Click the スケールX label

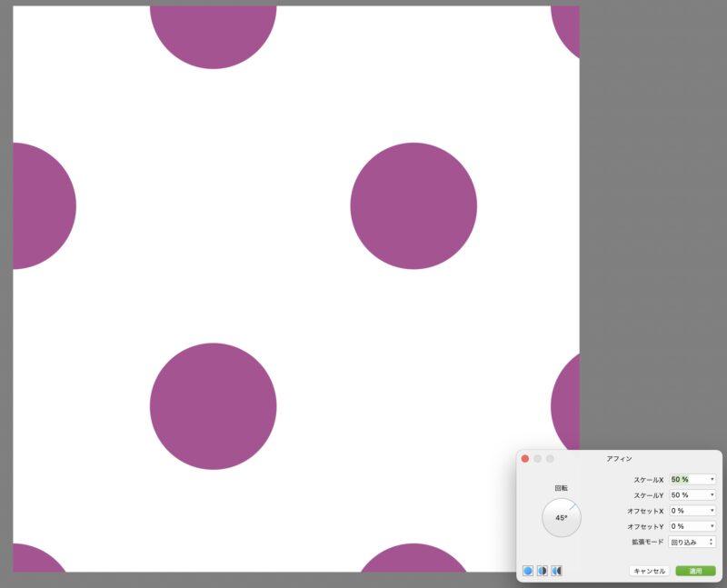click(x=649, y=480)
